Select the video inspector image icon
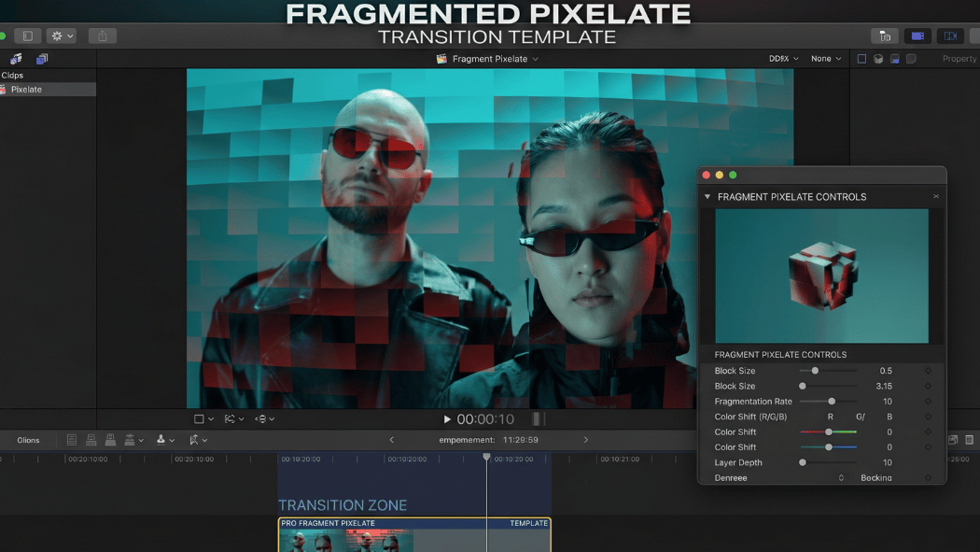Screen dimensions: 980x552 [894, 59]
